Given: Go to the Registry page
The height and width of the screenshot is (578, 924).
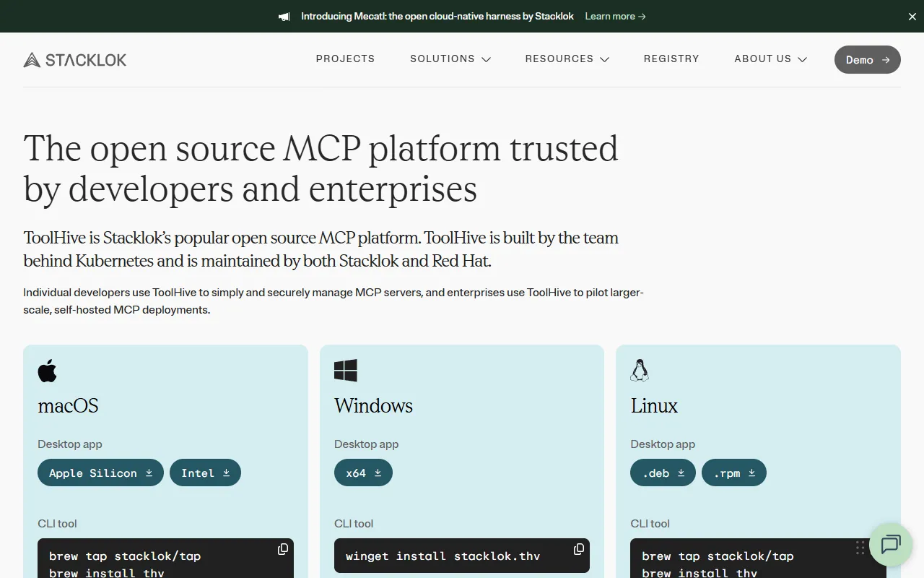Looking at the screenshot, I should (x=671, y=59).
